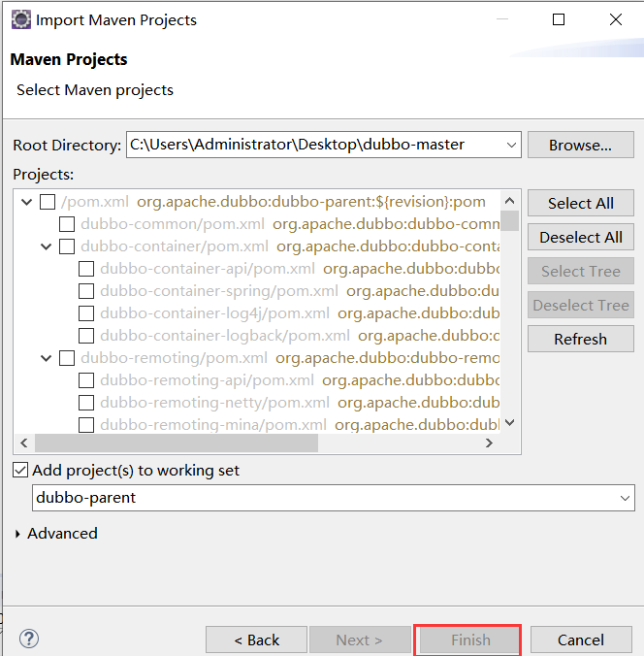Open the dubbo-parent working set dropdown
The height and width of the screenshot is (656, 644).
(625, 498)
